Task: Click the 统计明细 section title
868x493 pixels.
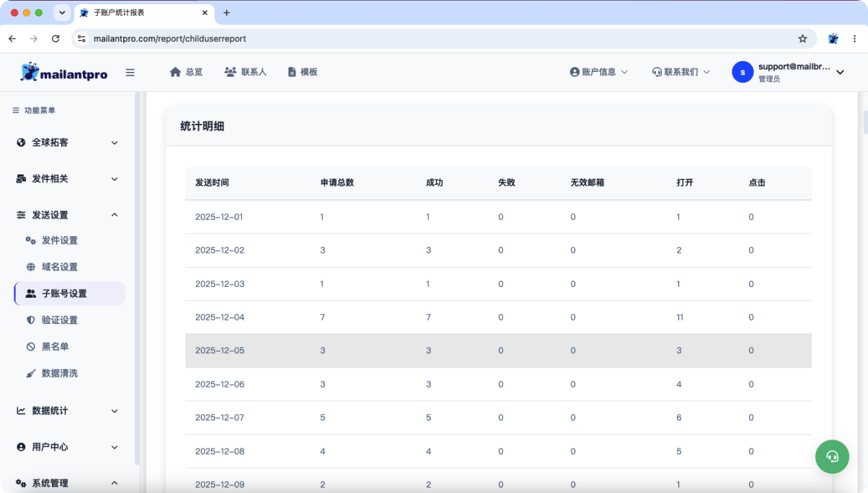Action: 202,126
